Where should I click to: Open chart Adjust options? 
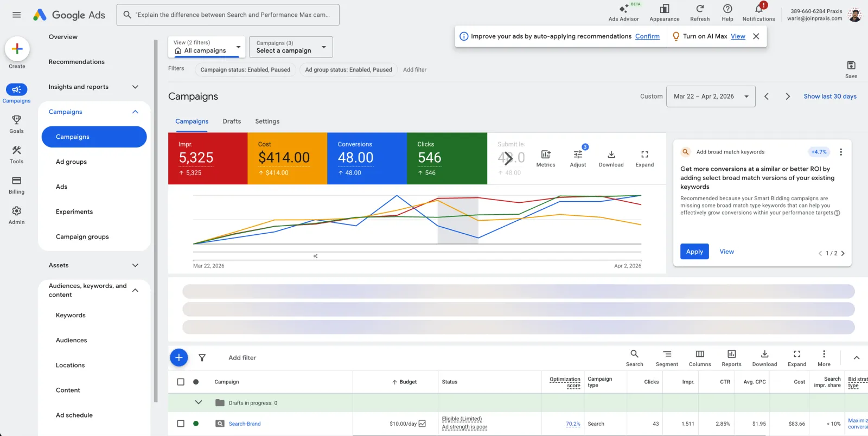click(578, 158)
